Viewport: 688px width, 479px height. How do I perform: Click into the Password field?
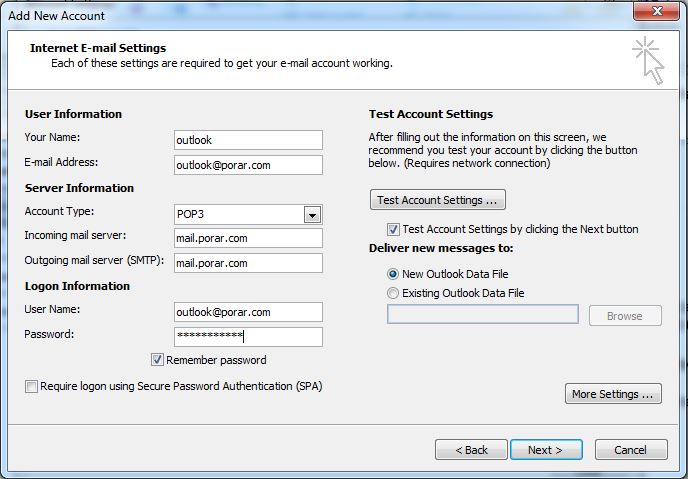[248, 337]
